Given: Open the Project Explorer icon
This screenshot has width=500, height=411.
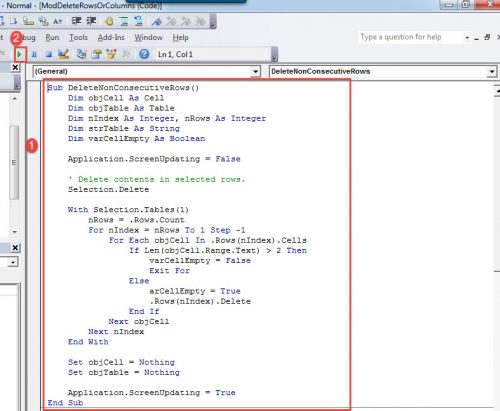Looking at the screenshot, I should pyautogui.click(x=81, y=54).
